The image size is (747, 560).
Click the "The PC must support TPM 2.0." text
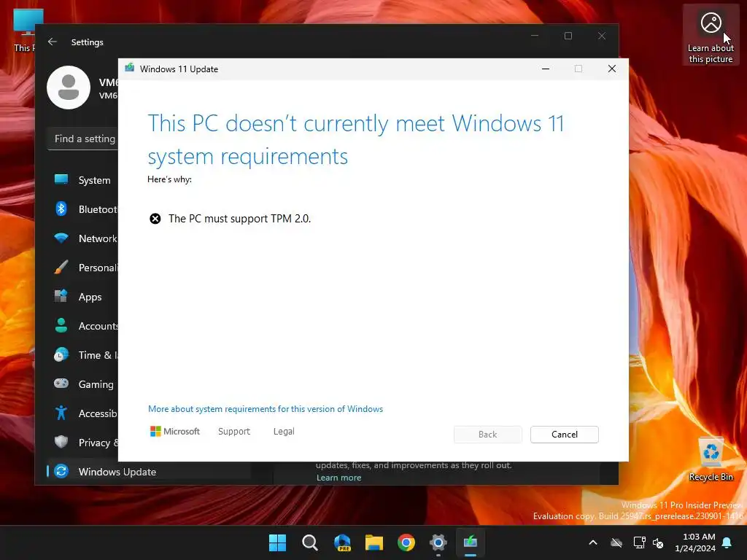click(239, 219)
